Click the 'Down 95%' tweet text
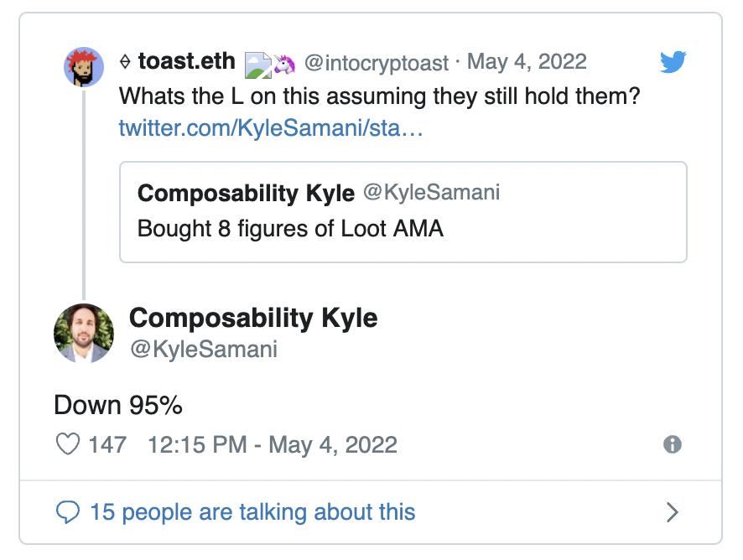 pyautogui.click(x=118, y=405)
